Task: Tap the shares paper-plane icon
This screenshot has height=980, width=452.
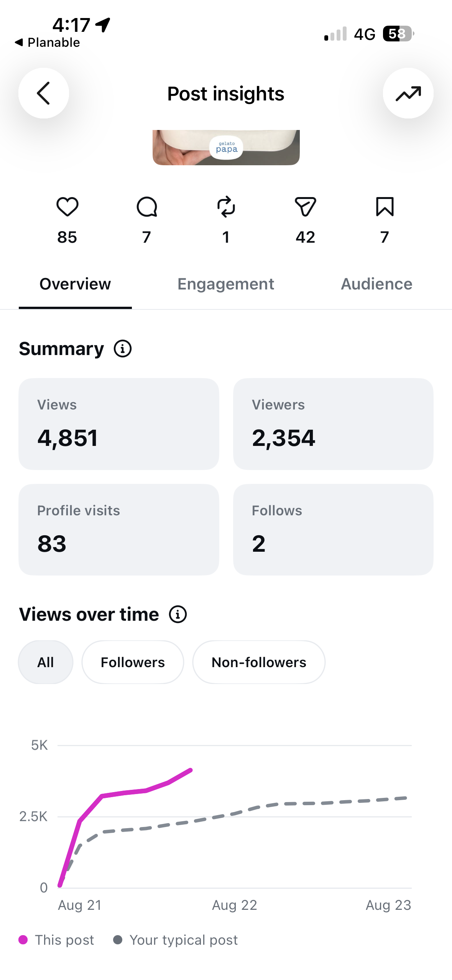Action: pos(306,207)
